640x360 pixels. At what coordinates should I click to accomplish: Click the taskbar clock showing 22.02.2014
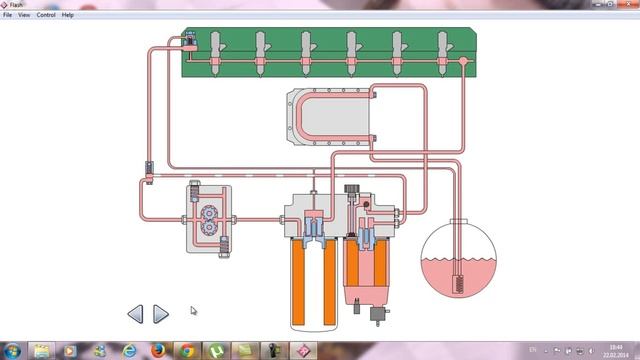pos(616,351)
